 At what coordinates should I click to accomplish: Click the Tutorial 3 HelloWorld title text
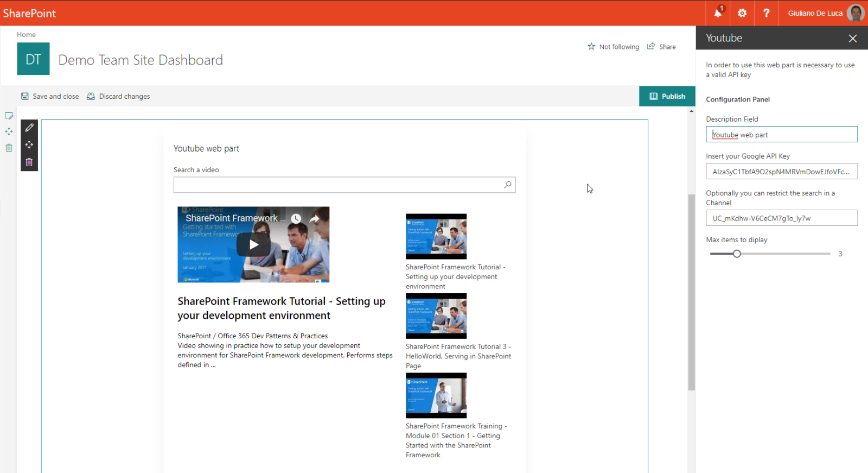(x=458, y=356)
